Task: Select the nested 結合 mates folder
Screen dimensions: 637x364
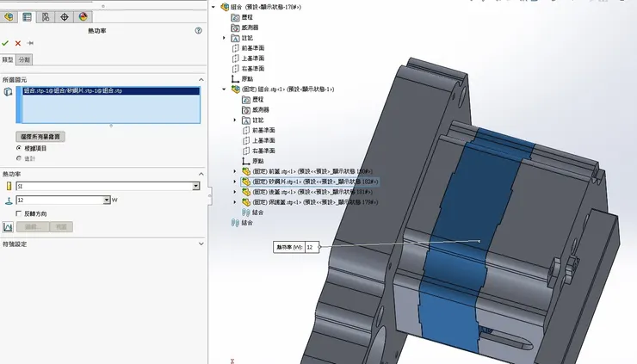Action: pos(253,213)
